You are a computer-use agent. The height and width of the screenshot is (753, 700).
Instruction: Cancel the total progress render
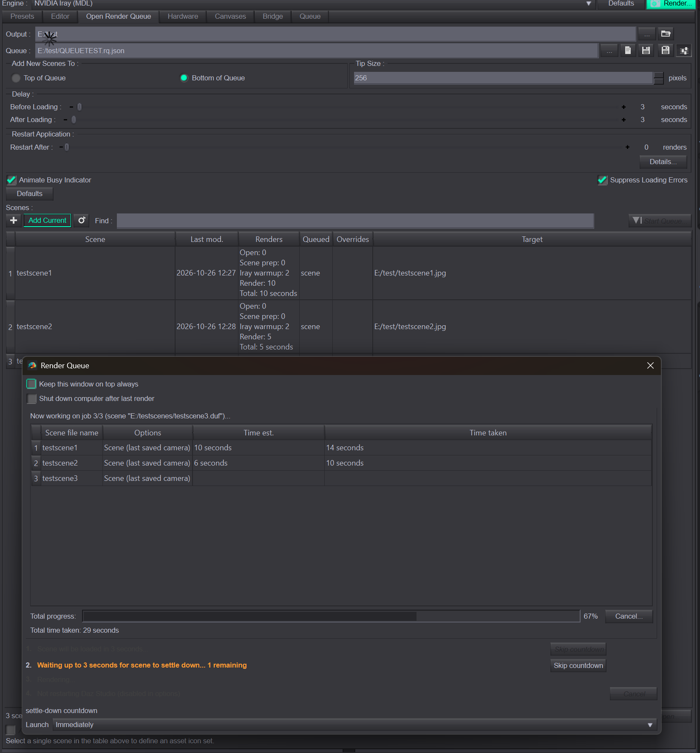pyautogui.click(x=629, y=617)
